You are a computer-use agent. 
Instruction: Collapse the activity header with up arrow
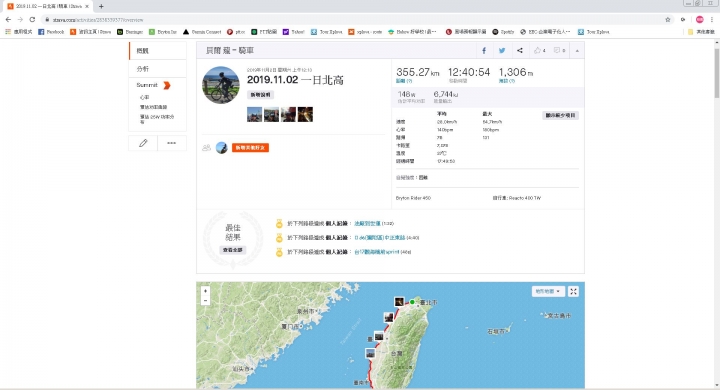[577, 51]
